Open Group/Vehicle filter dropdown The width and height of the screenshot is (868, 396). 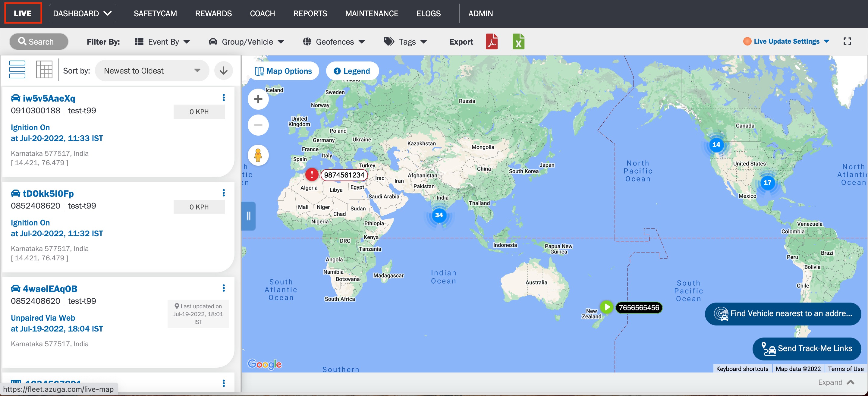247,42
